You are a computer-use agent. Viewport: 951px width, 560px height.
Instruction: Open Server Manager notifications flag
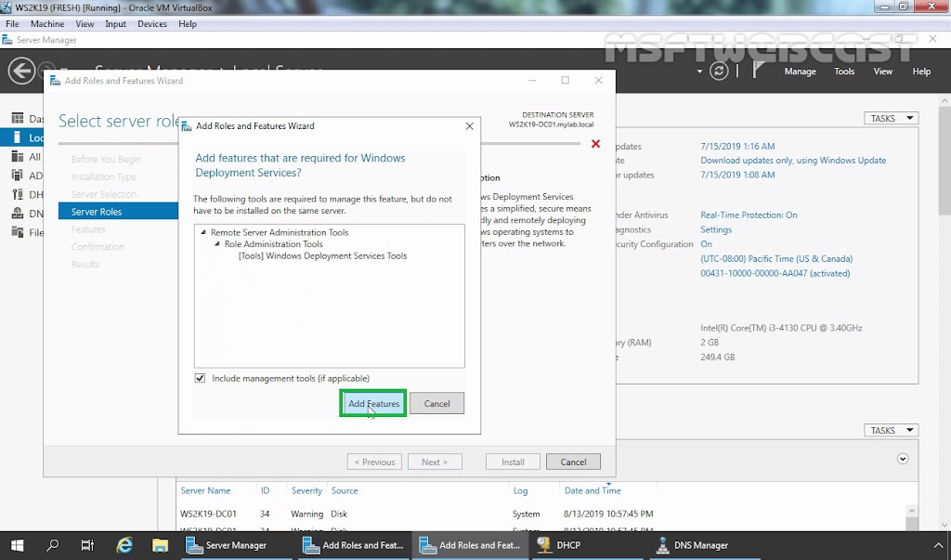tap(758, 71)
